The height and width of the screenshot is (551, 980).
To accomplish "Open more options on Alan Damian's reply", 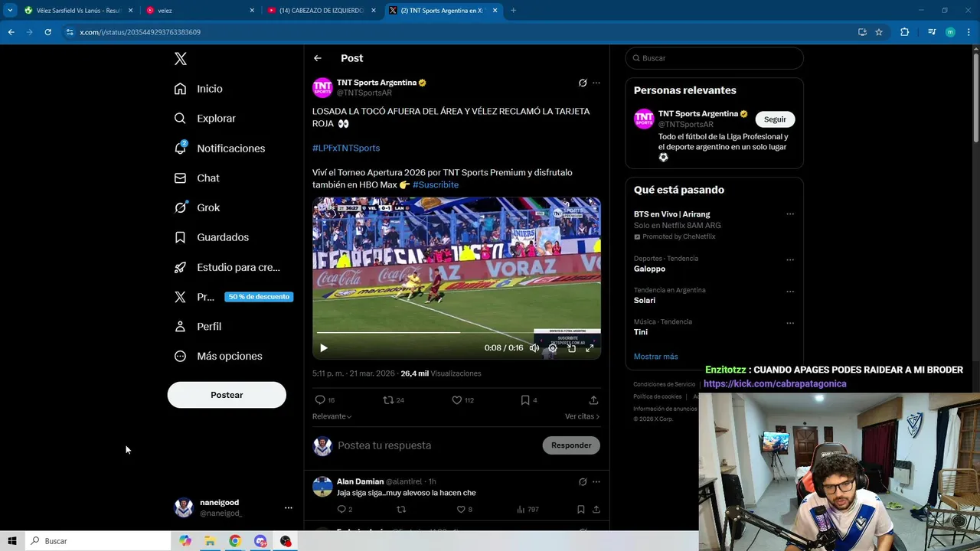I will (x=596, y=482).
